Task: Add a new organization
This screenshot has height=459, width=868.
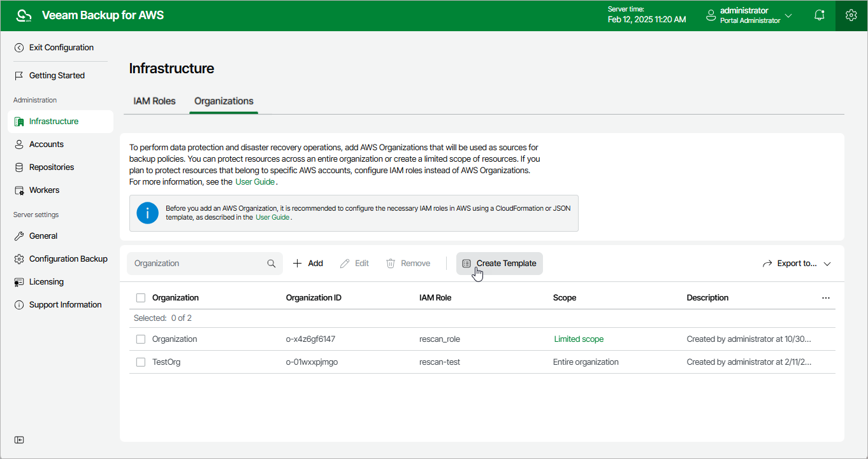Action: tap(308, 264)
